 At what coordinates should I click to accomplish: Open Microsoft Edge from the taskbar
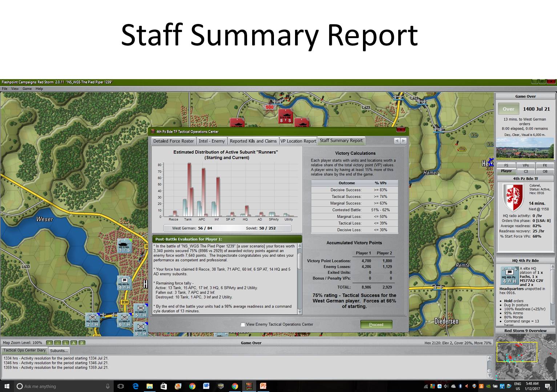pyautogui.click(x=136, y=386)
